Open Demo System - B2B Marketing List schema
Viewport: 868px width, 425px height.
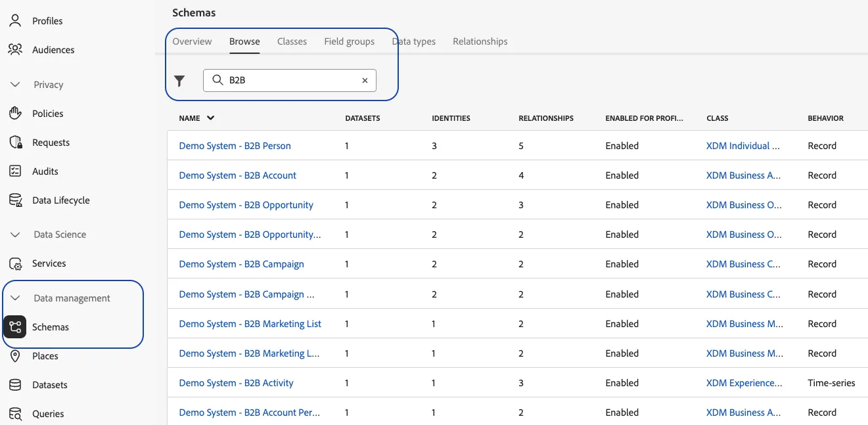point(250,324)
